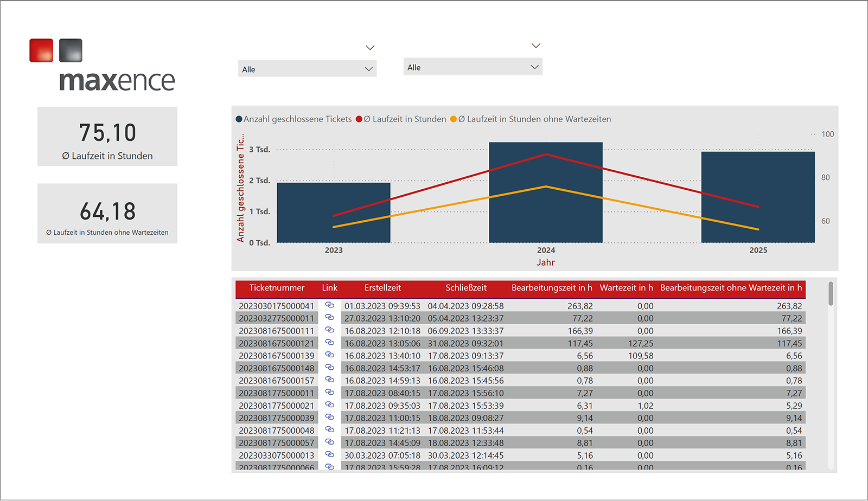
Task: Click link icon for ticket 2023030175000041
Action: (329, 305)
